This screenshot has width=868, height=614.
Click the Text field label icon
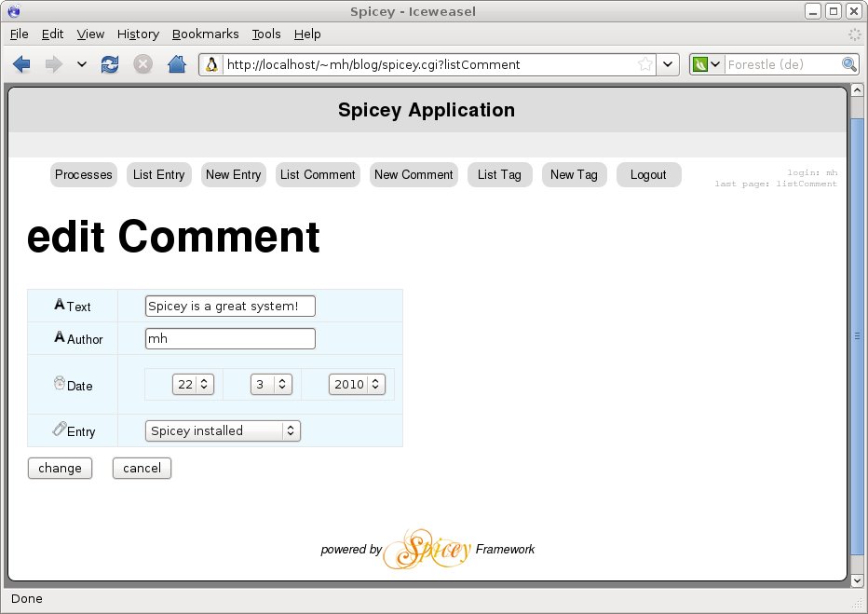(x=60, y=304)
